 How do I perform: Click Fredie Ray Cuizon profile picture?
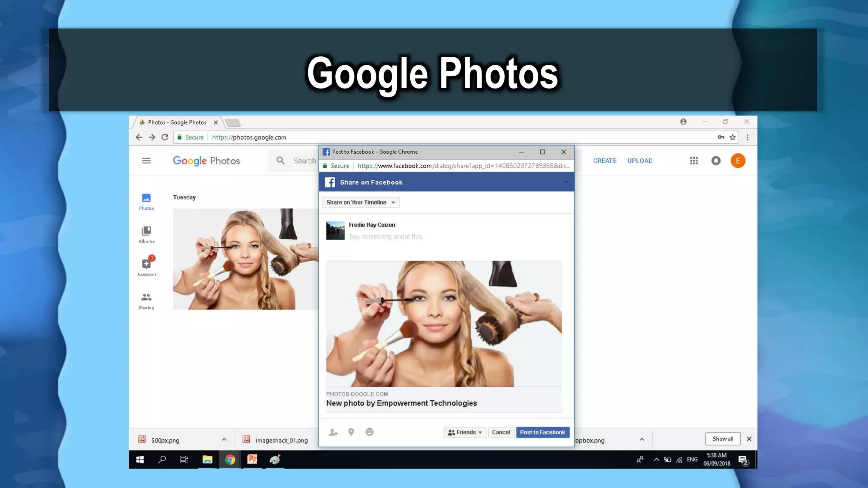[x=335, y=230]
